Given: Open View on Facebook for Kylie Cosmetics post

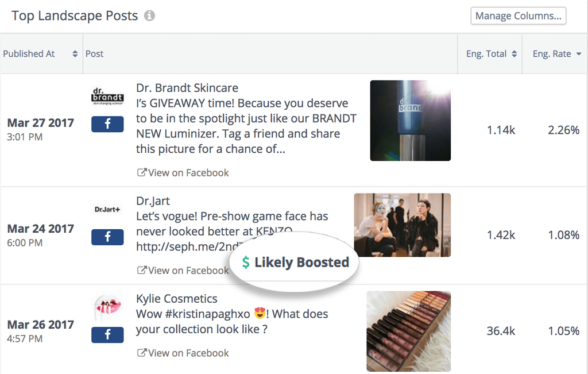Looking at the screenshot, I should point(183,353).
